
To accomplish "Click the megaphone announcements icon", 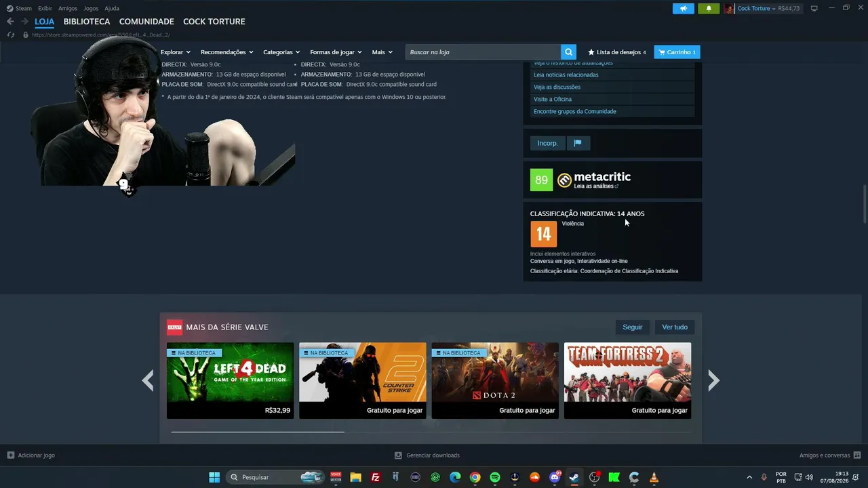I will pyautogui.click(x=684, y=8).
